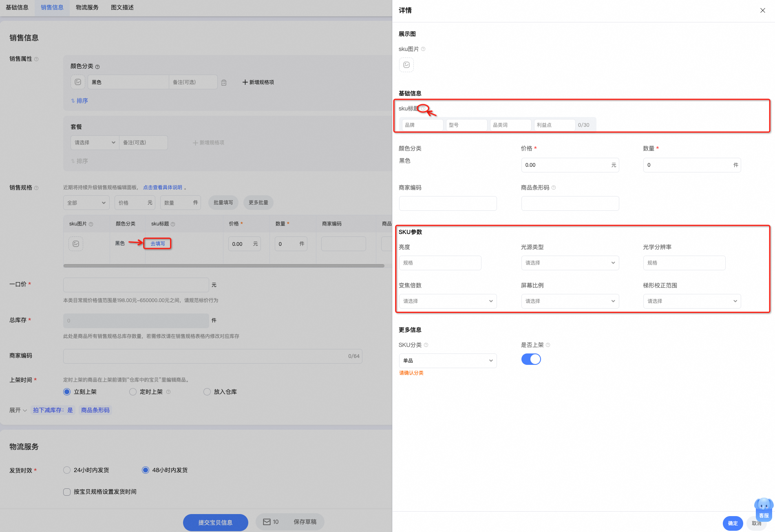775x532 pixels.
Task: Expand the SKU分类 单品 dropdown
Action: tap(448, 361)
